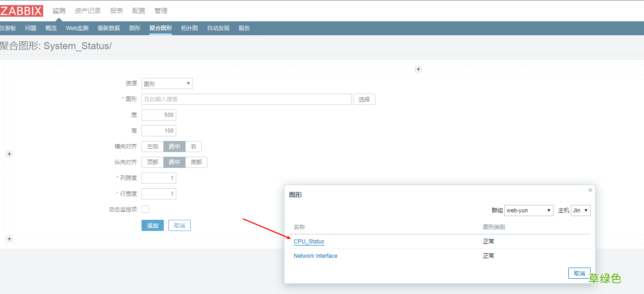Viewport: 644px width, 294px height.
Task: Switch to the 拓扑图 tab
Action: point(189,28)
